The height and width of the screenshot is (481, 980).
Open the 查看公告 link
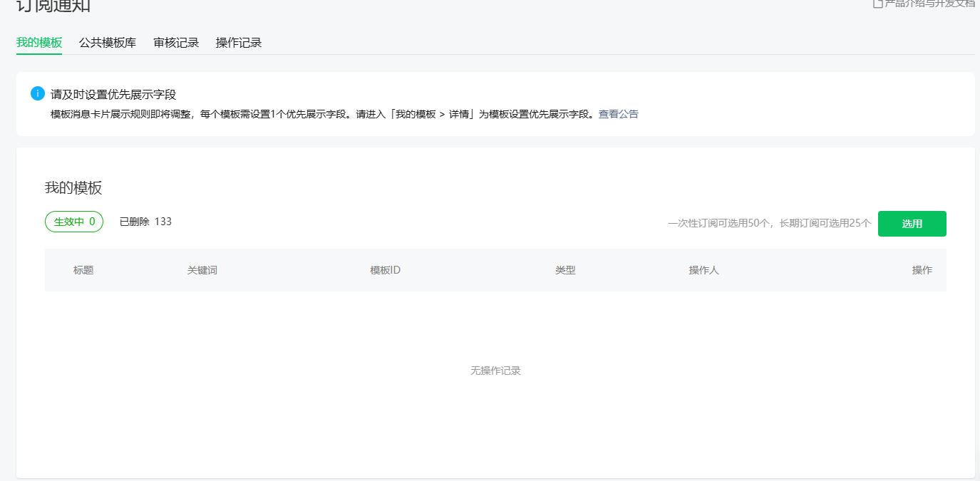pyautogui.click(x=619, y=114)
